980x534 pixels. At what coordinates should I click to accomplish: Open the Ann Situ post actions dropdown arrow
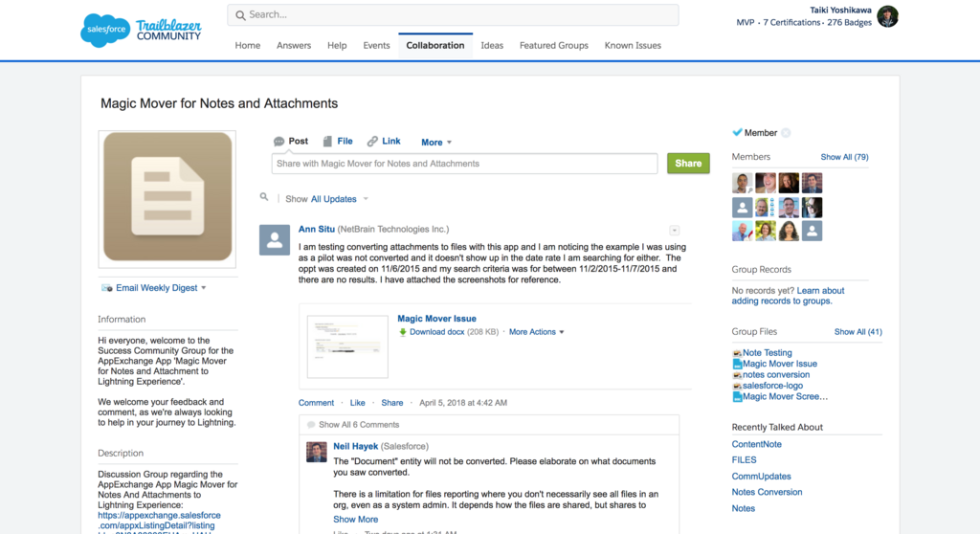coord(675,231)
